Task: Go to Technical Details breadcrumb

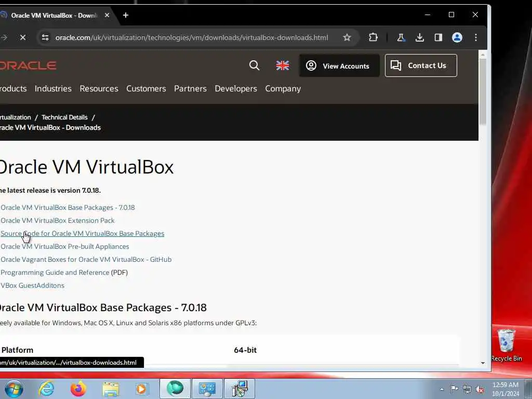Action: (x=64, y=117)
